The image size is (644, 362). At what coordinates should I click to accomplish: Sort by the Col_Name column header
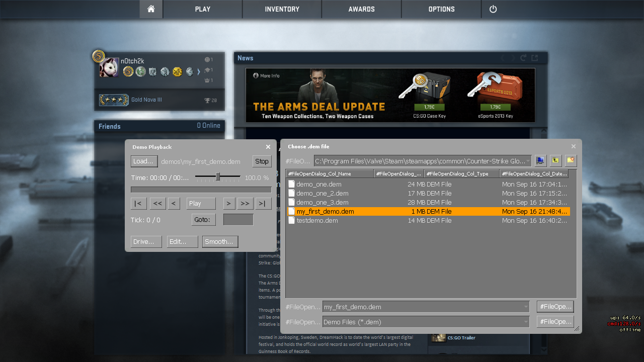[330, 174]
